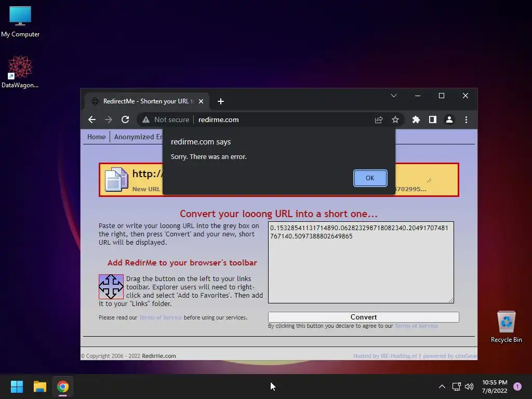Click the RedirMe.com copyright link

click(x=159, y=356)
